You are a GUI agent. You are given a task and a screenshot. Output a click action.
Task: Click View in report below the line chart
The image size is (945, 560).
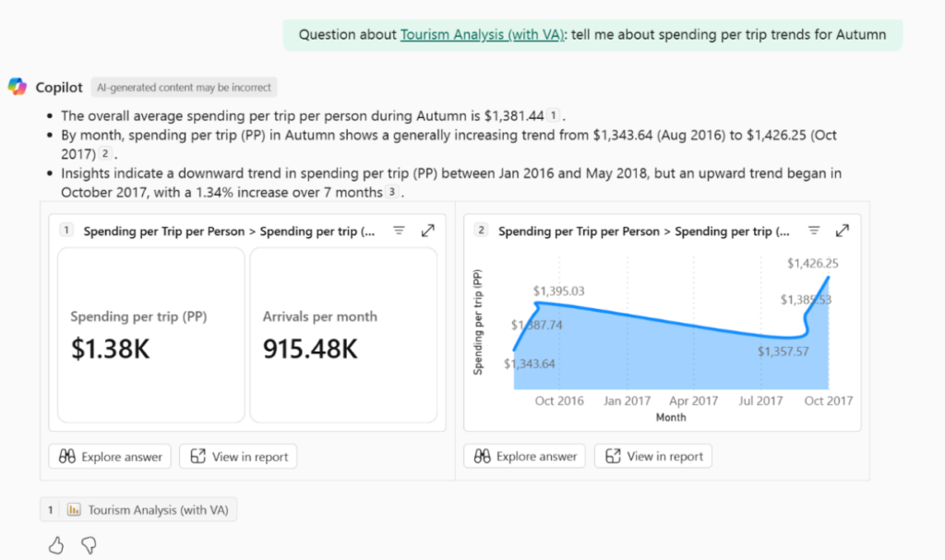653,456
